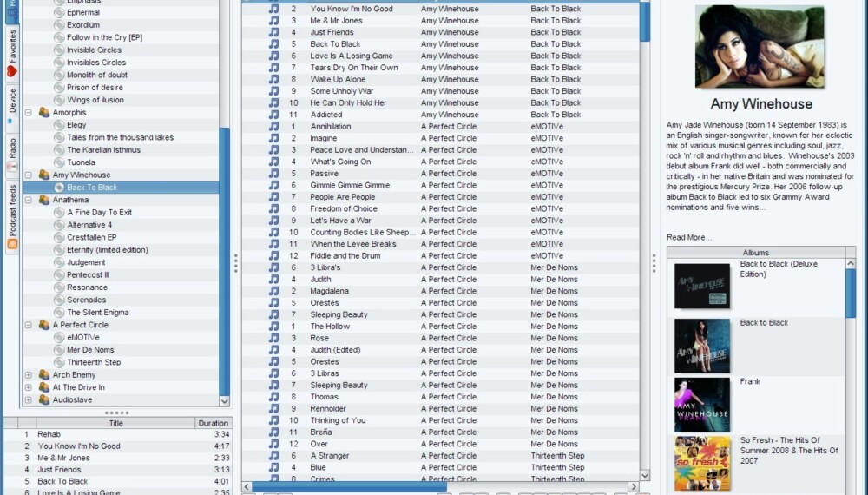Select the Mer De Noms album in tree
The height and width of the screenshot is (495, 868).
click(90, 350)
